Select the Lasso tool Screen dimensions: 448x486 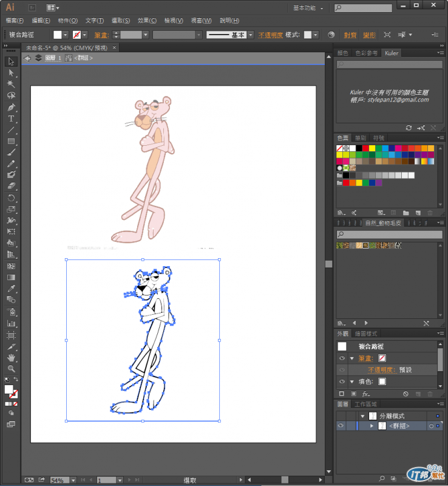[x=11, y=95]
